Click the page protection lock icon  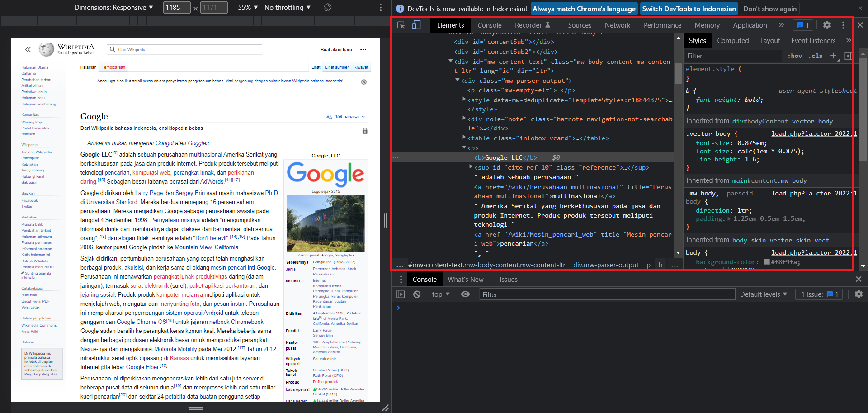[x=365, y=131]
